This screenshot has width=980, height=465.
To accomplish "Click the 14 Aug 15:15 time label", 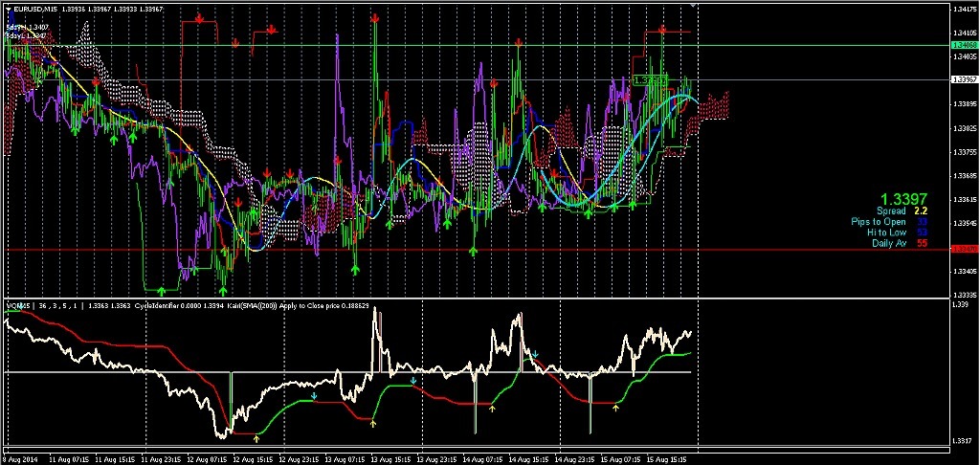I will [528, 458].
